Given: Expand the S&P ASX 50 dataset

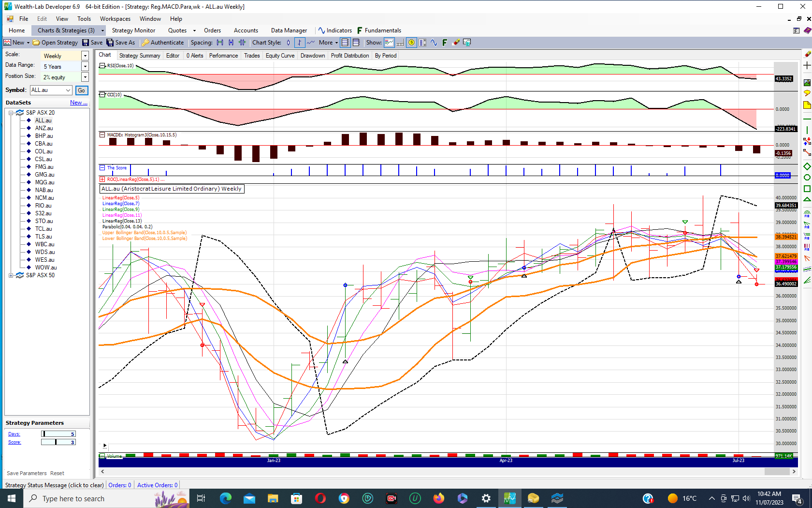Looking at the screenshot, I should pos(11,275).
